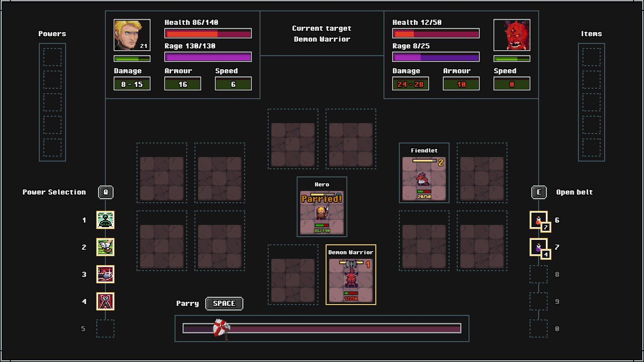Image resolution: width=644 pixels, height=362 pixels.
Task: Click empty belt slot 8
Action: tap(539, 274)
